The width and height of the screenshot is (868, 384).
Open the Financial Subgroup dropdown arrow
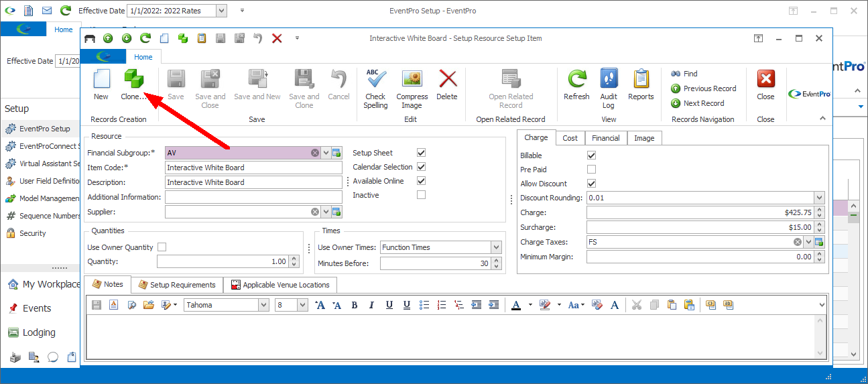[x=326, y=153]
